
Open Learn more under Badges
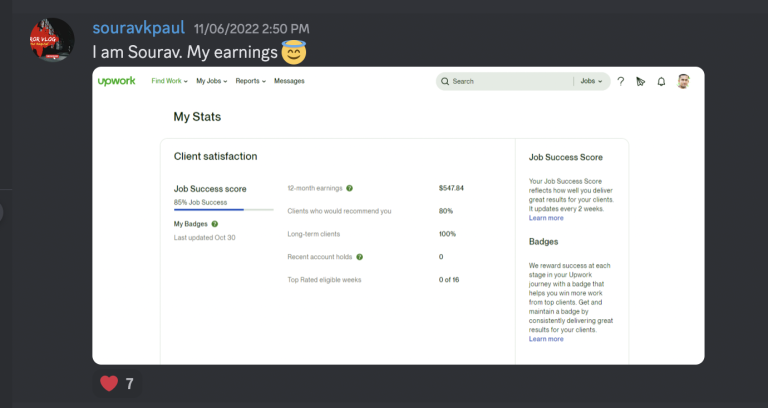click(x=546, y=339)
